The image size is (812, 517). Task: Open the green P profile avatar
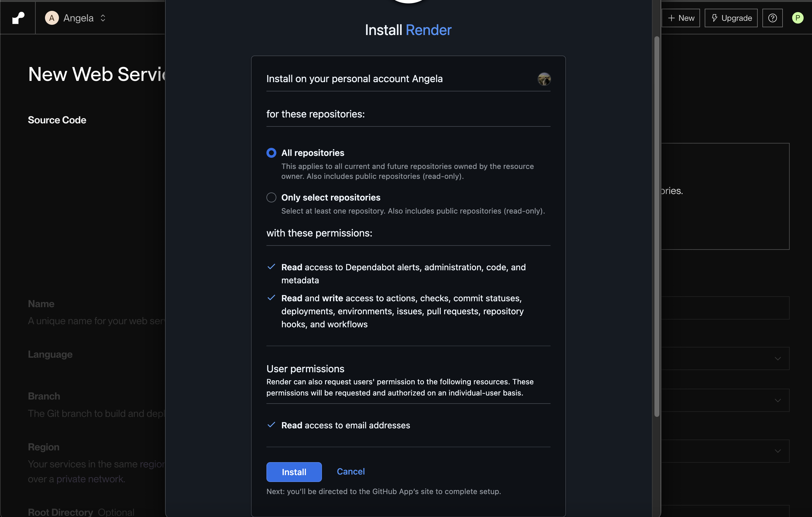tap(797, 18)
